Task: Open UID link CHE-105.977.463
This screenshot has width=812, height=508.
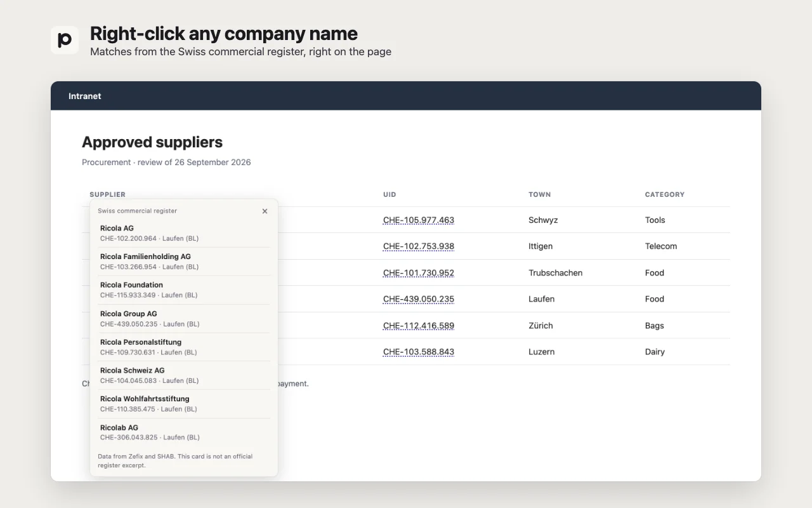Action: (419, 220)
